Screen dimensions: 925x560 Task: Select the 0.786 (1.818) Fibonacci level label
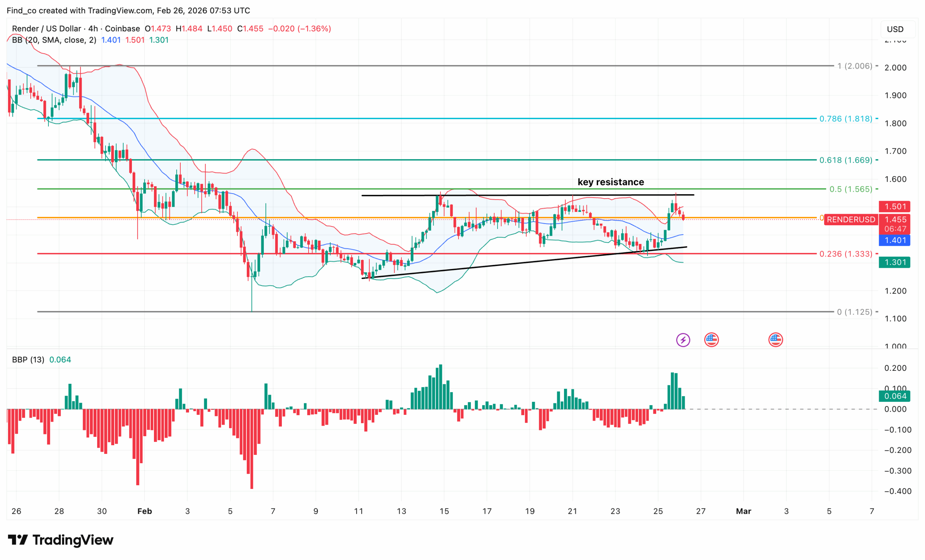point(846,119)
